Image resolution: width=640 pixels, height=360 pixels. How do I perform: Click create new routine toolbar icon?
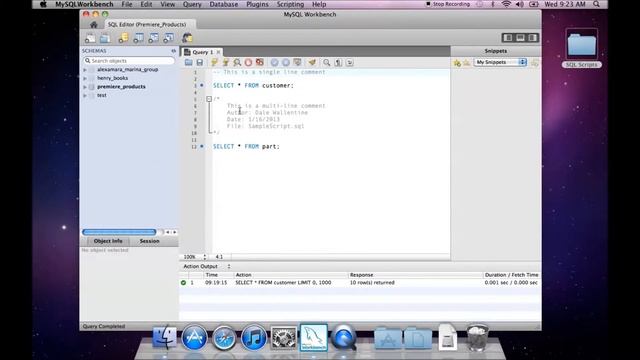169,38
